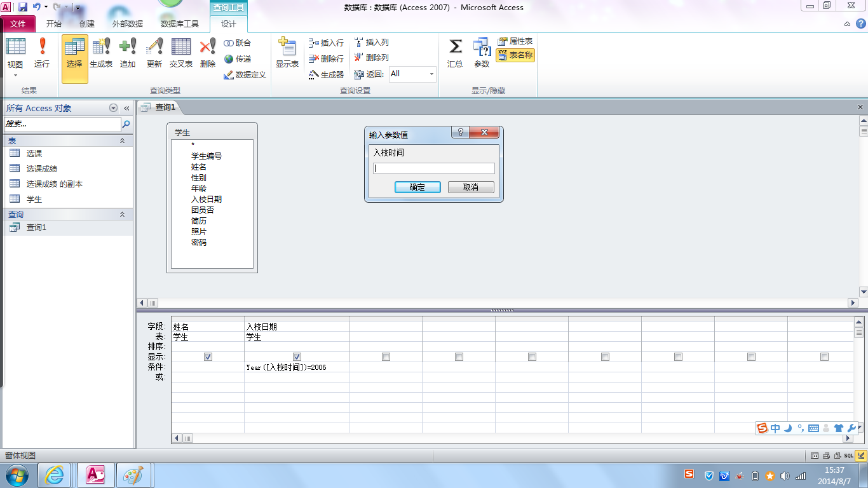Viewport: 868px width, 488px height.
Task: Confirm parameter dialog with 确定
Action: [417, 187]
